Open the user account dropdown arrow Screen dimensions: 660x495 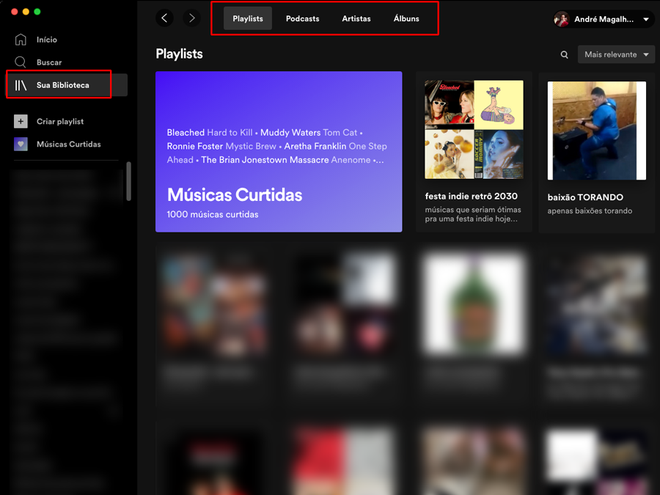pyautogui.click(x=646, y=19)
